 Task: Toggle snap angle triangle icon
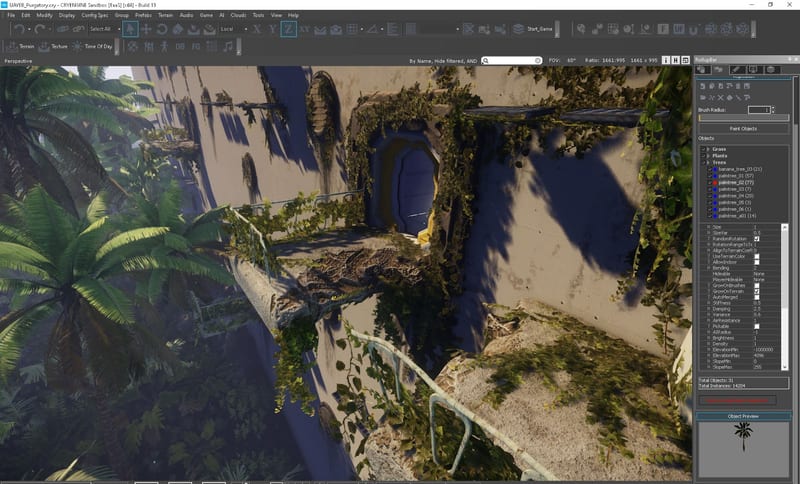(372, 29)
